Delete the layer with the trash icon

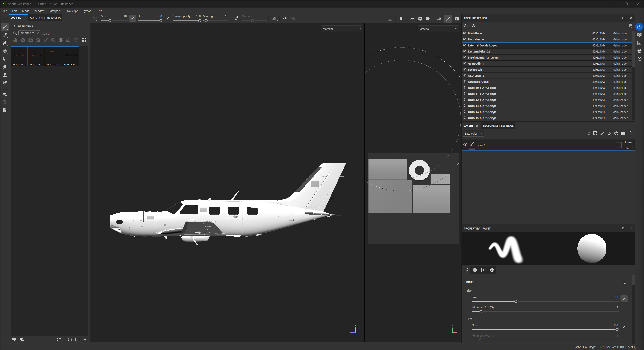pyautogui.click(x=630, y=134)
